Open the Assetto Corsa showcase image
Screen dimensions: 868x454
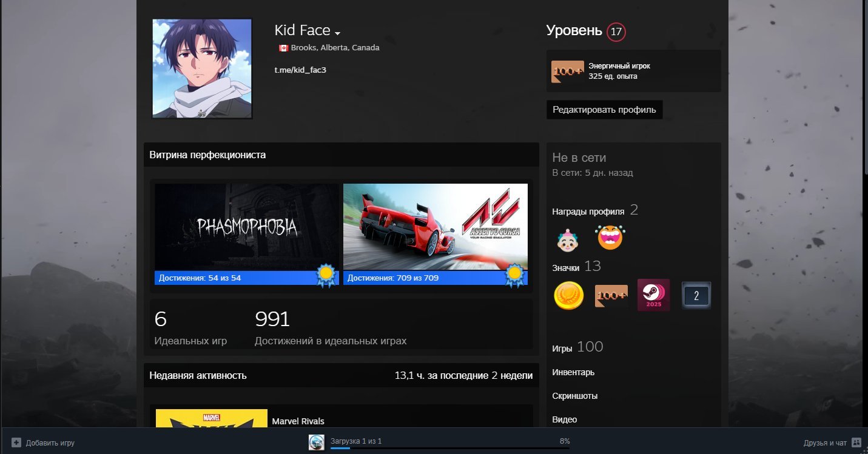tap(436, 227)
